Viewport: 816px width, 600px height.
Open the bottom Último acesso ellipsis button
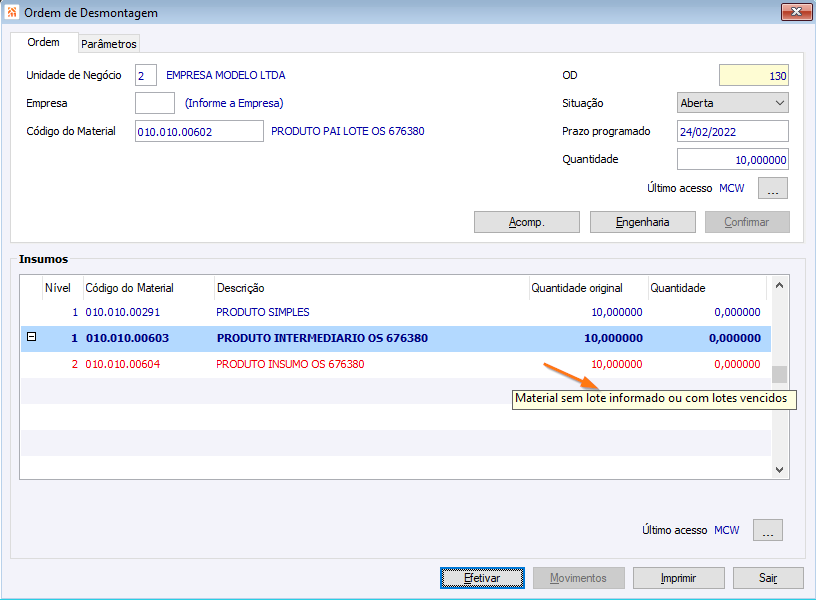point(768,530)
